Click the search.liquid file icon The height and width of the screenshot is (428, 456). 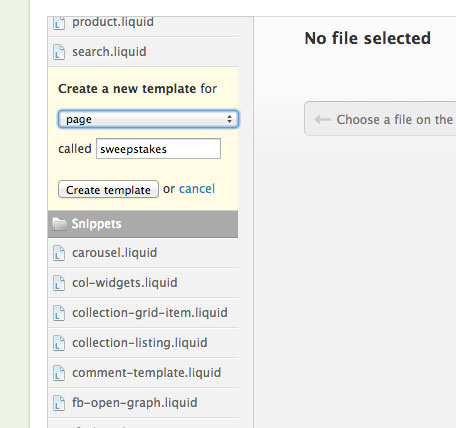point(59,52)
